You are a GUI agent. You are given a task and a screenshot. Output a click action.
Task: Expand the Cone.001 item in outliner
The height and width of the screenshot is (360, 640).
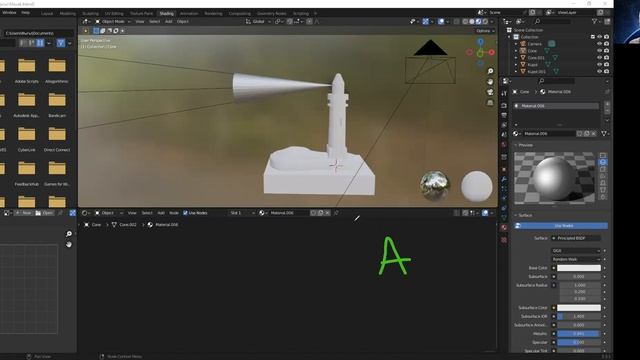tap(516, 58)
